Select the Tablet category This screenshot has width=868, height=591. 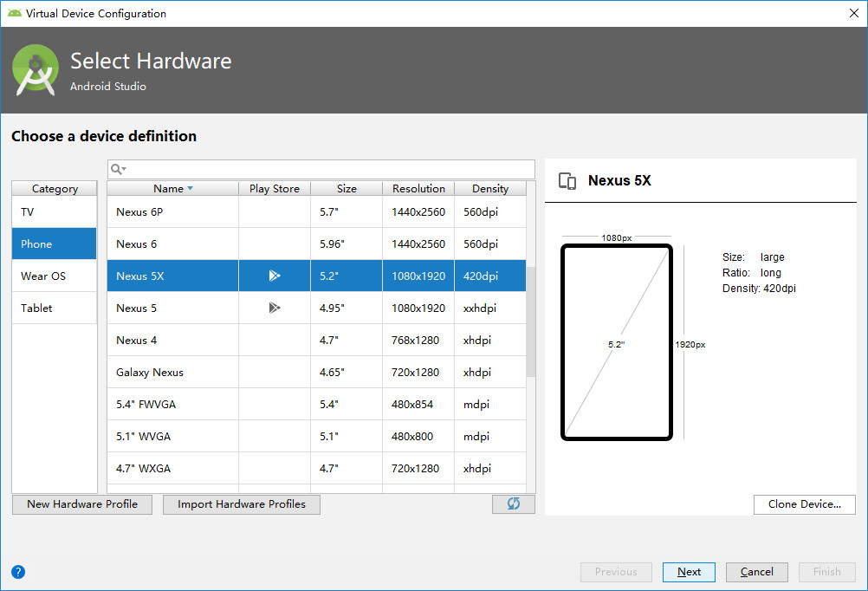(55, 308)
